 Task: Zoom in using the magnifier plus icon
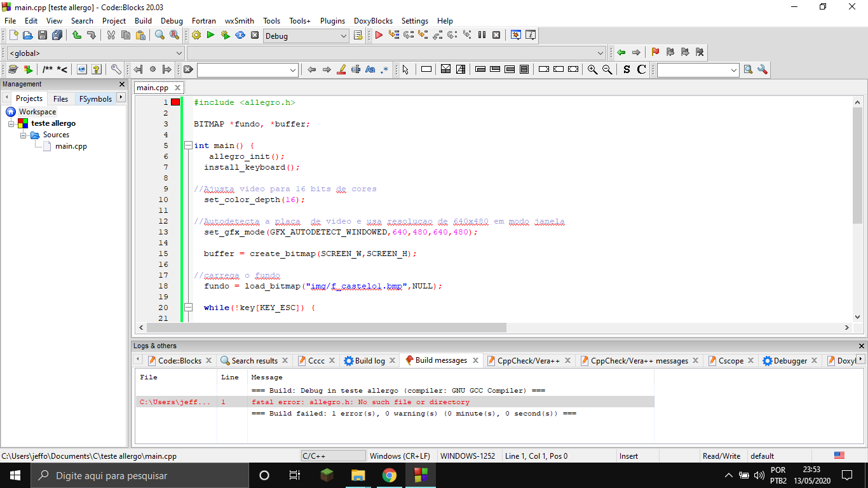592,70
